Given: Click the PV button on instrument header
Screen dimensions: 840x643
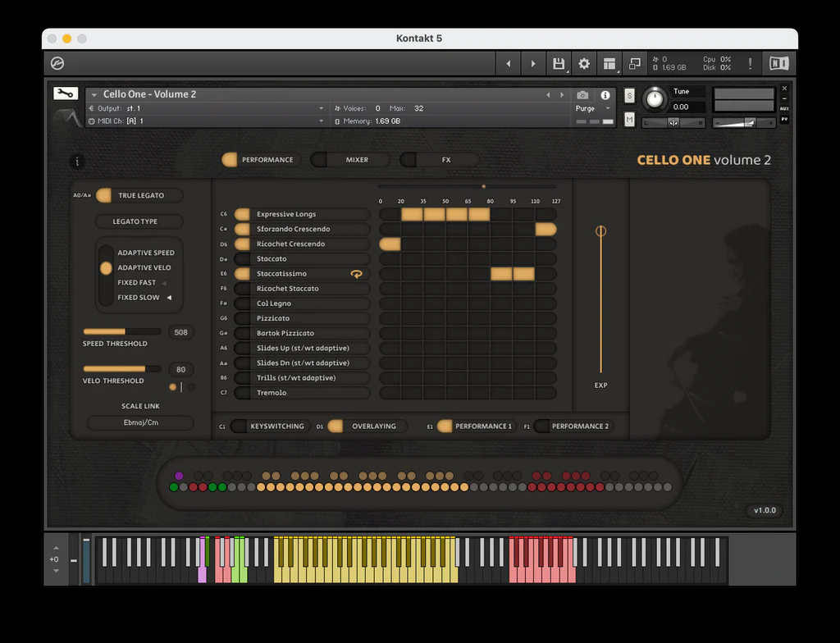Looking at the screenshot, I should 784,119.
